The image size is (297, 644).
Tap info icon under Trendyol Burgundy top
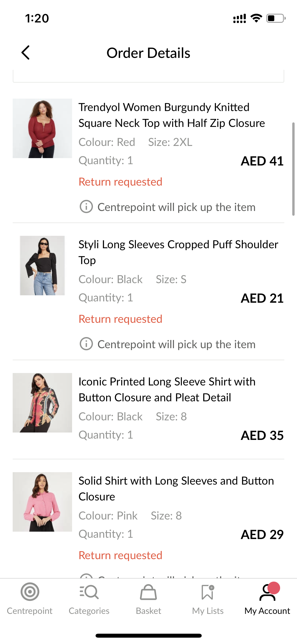pyautogui.click(x=86, y=207)
